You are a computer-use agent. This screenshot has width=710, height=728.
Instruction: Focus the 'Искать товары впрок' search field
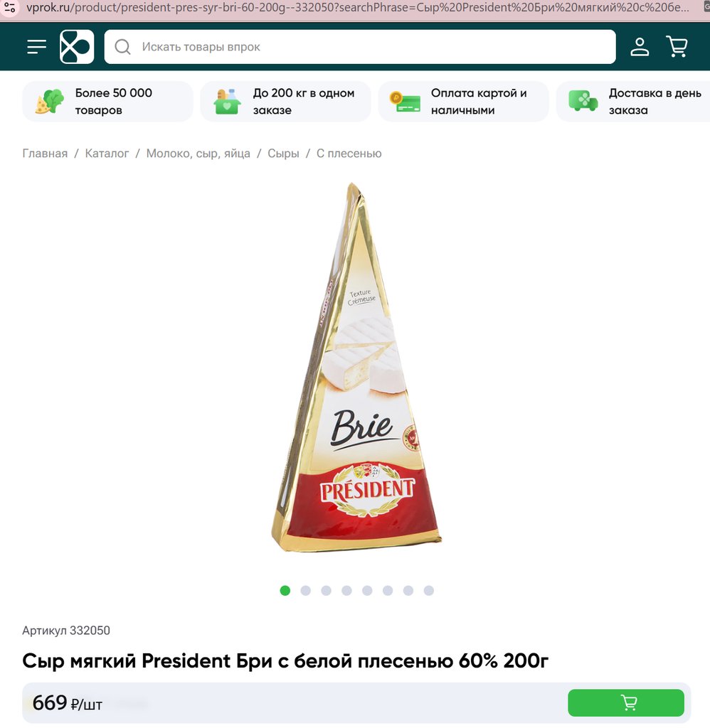point(360,47)
